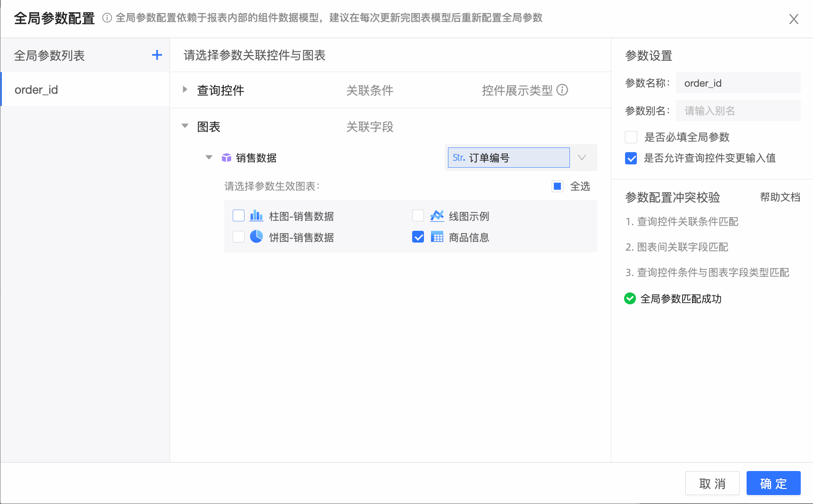
Task: Enable 是否必填全局参数 checkbox
Action: [631, 137]
